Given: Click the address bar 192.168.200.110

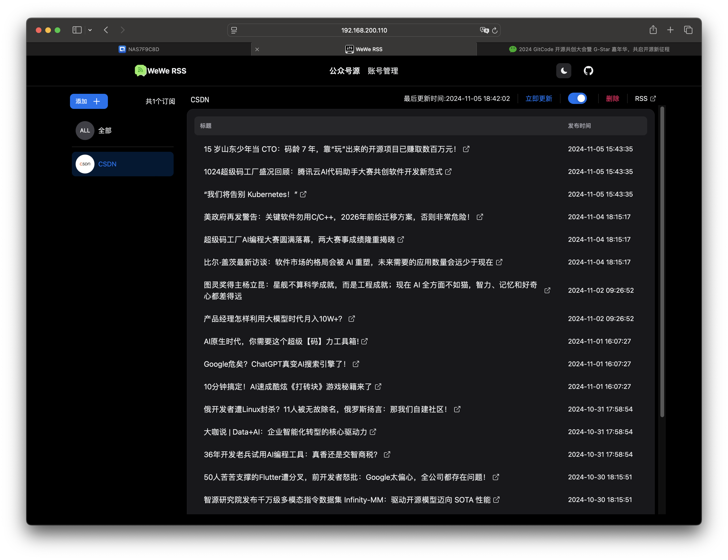Looking at the screenshot, I should pyautogui.click(x=364, y=30).
